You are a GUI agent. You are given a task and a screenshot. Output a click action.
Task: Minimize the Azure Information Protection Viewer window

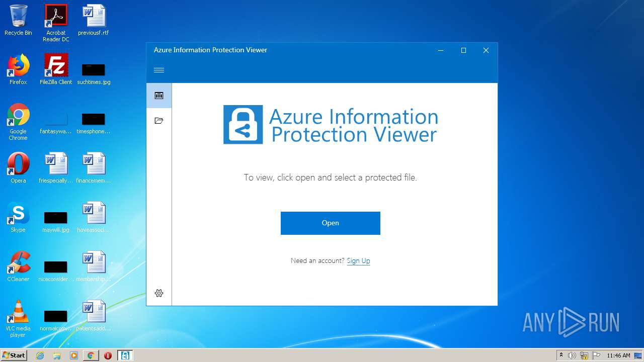click(441, 50)
